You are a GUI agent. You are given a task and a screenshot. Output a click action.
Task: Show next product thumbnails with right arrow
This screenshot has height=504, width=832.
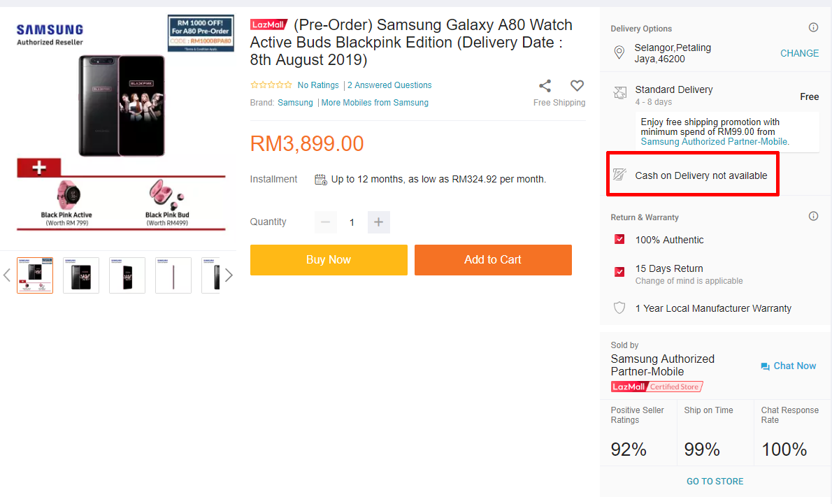(228, 275)
